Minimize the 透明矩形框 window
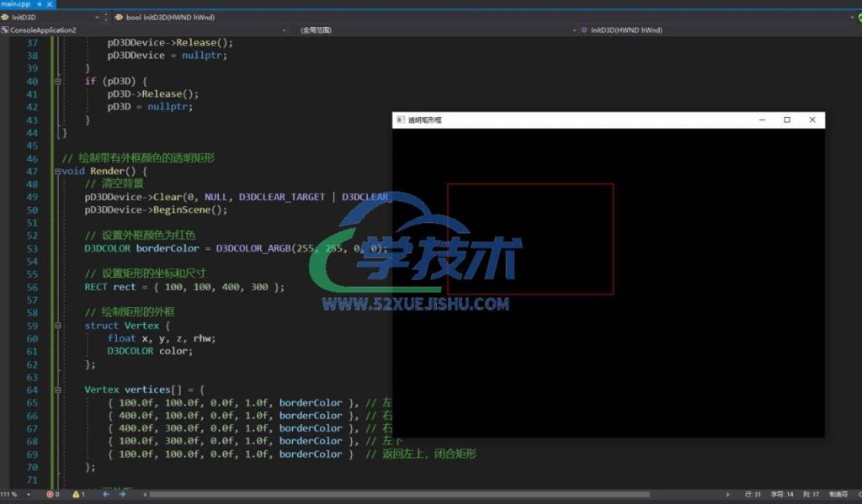Screen dimensions: 862x504 coord(762,120)
